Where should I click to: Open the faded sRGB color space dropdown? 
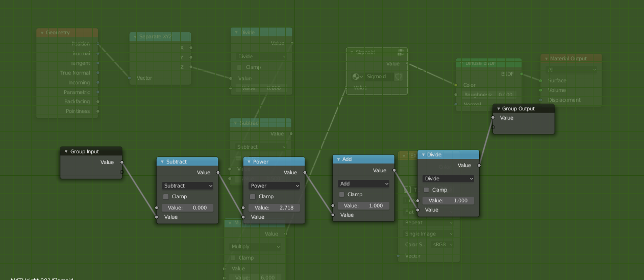[x=442, y=245]
